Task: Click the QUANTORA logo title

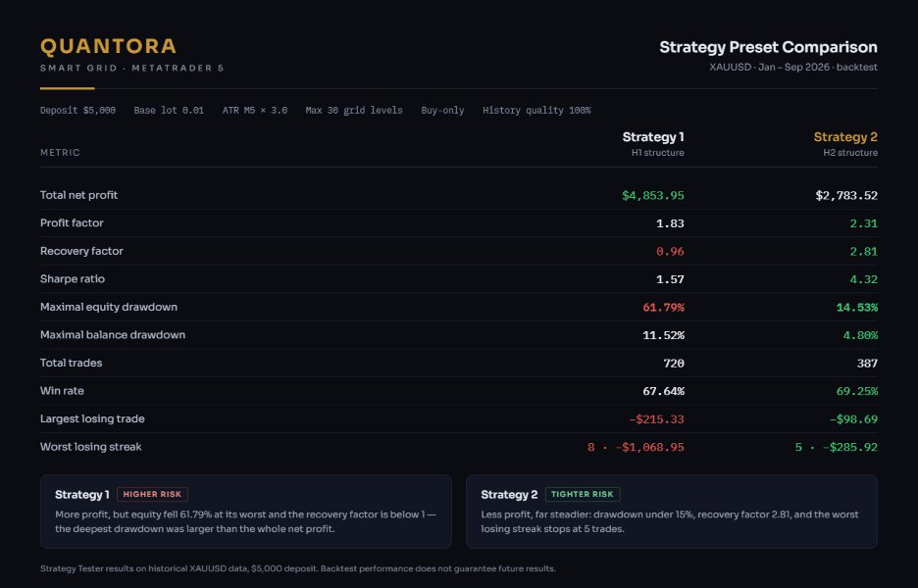Action: [x=108, y=46]
